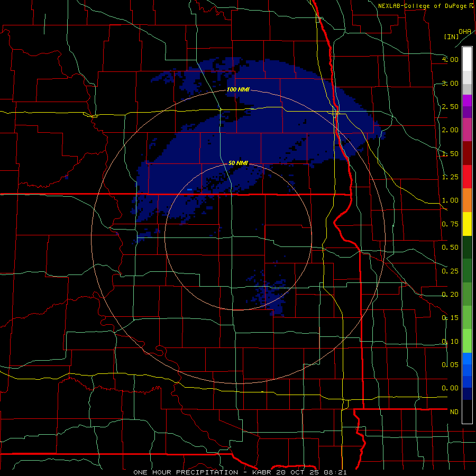Viewport: 476px width, 476px height.
Task: Select the 0.75 legend value
Action: pyautogui.click(x=450, y=224)
